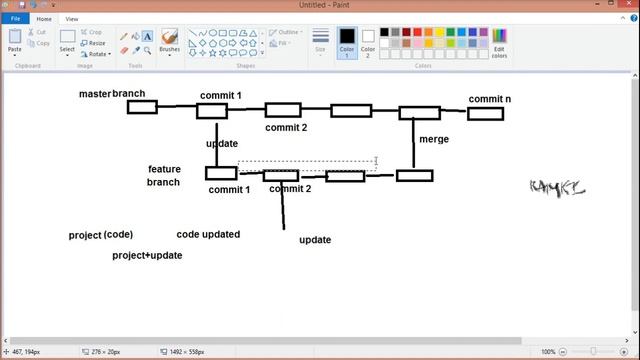The height and width of the screenshot is (360, 640).
Task: Open the shape Fill dropdown
Action: [x=280, y=43]
